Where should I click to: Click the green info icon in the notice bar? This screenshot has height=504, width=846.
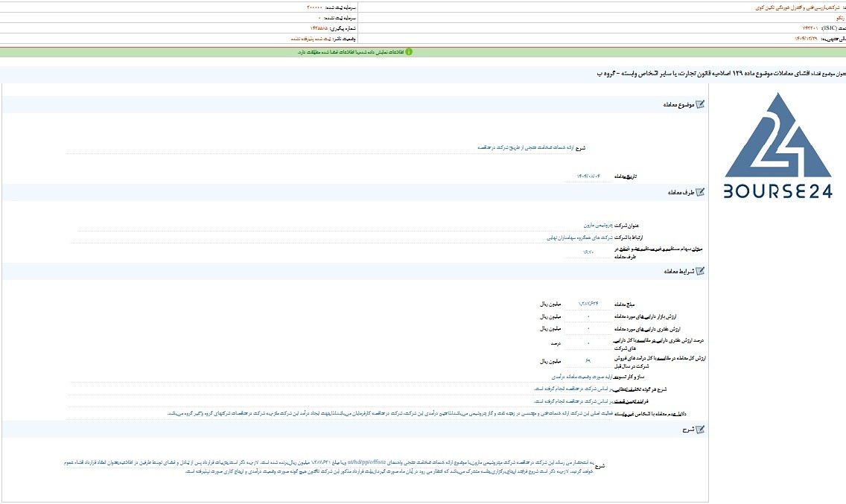[x=408, y=52]
